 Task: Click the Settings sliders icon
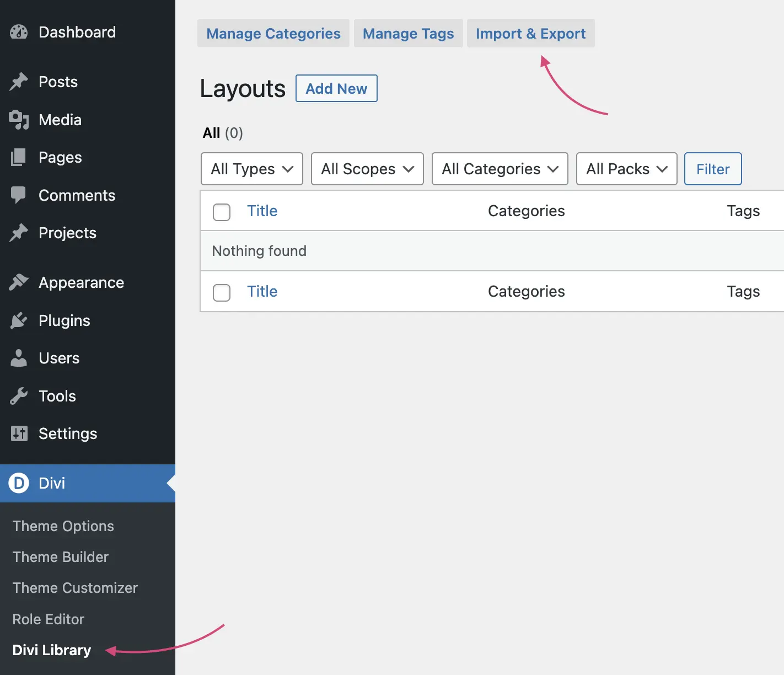click(19, 433)
